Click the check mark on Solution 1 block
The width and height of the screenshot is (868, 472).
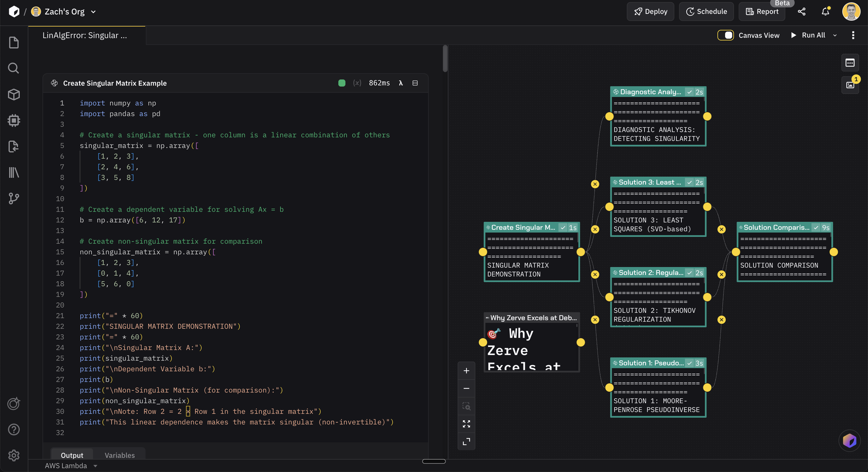click(689, 363)
